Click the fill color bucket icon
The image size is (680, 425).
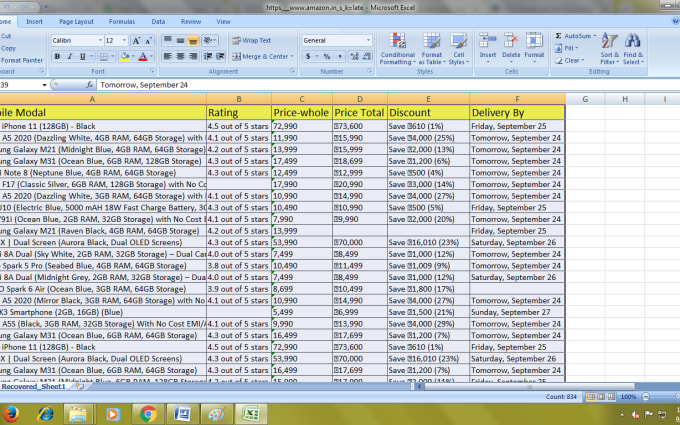124,56
